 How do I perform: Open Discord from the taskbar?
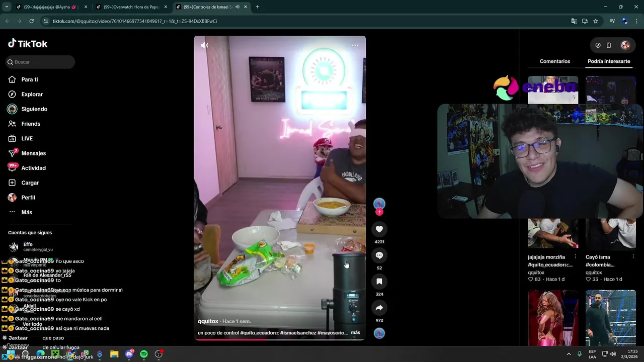click(129, 354)
